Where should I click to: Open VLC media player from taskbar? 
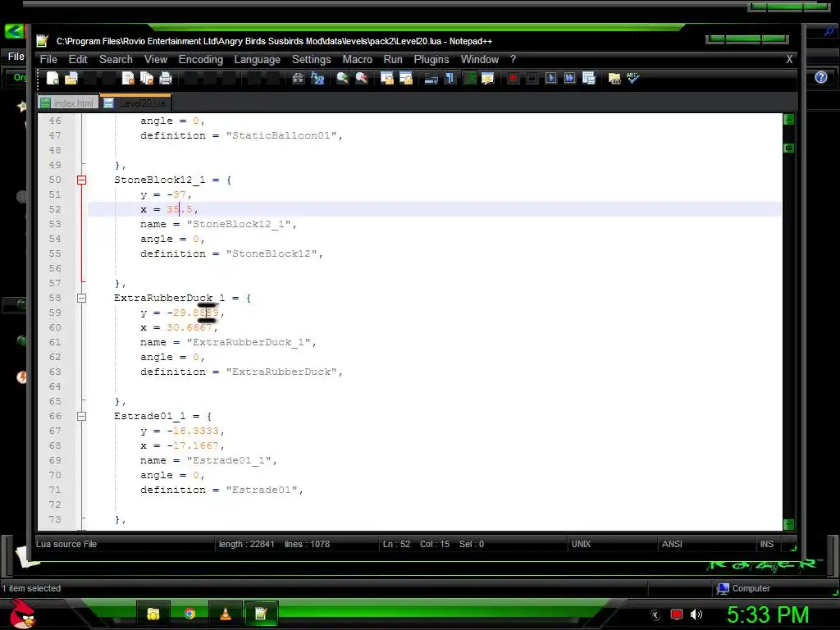click(x=225, y=614)
